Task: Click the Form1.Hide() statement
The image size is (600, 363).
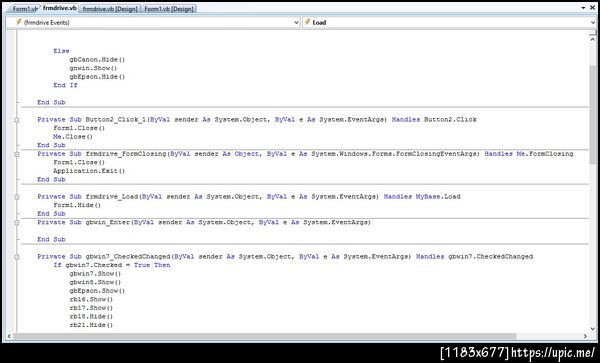Action: (x=77, y=205)
